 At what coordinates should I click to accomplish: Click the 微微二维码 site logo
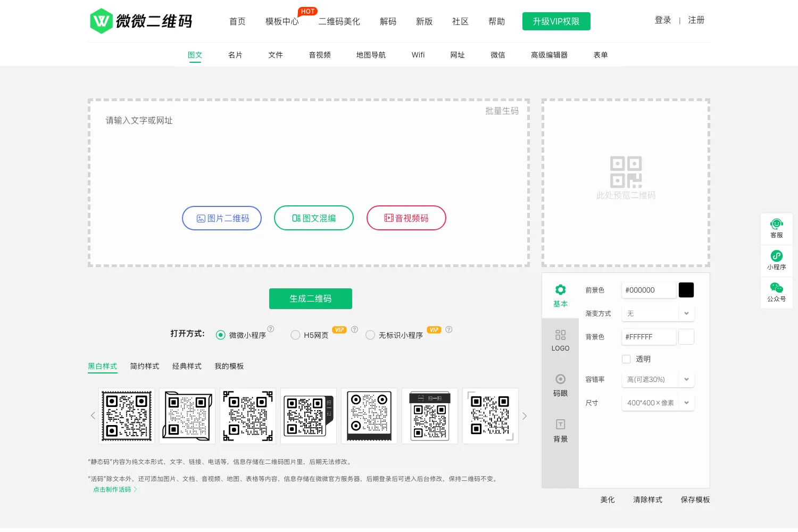141,21
